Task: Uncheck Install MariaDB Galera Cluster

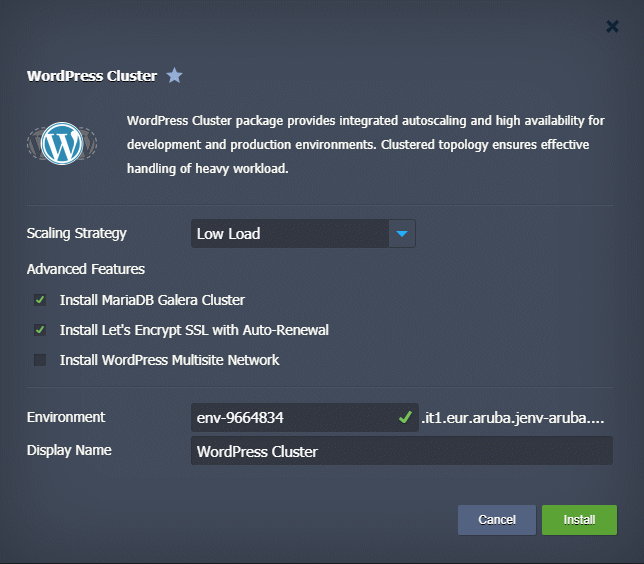Action: 40,300
